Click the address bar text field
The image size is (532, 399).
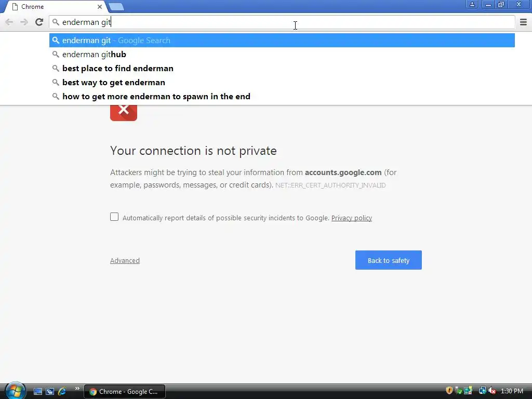tap(282, 22)
